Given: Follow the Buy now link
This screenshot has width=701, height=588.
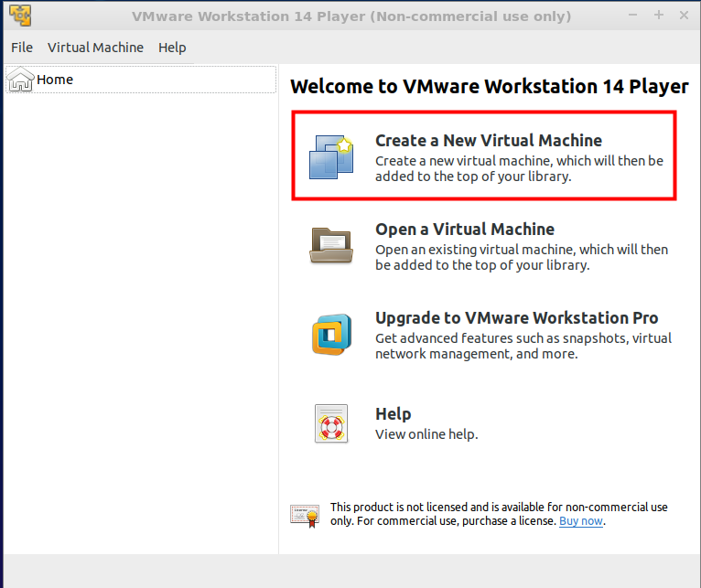Looking at the screenshot, I should (581, 521).
